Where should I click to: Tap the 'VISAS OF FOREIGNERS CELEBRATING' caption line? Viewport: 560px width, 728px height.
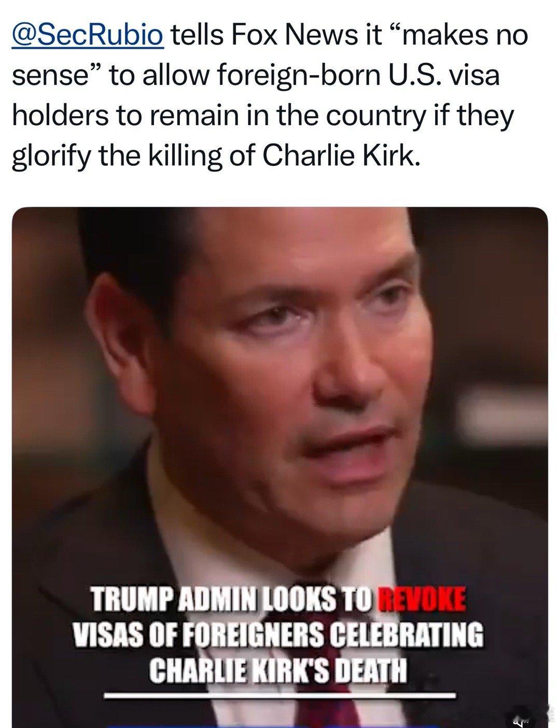pos(278,635)
